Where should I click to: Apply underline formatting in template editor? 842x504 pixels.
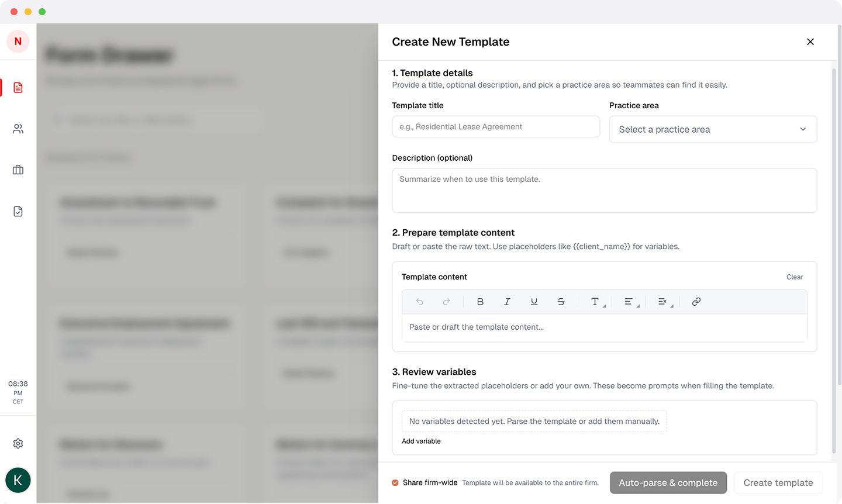[x=534, y=302]
